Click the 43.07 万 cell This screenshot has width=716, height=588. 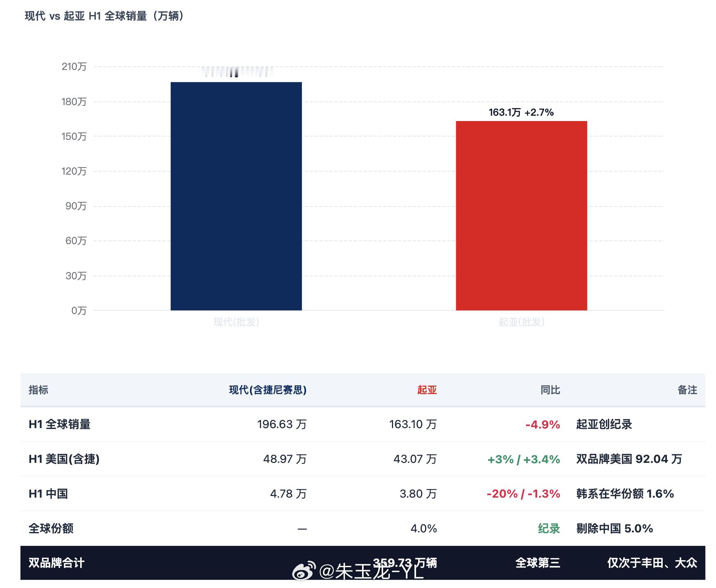point(415,459)
